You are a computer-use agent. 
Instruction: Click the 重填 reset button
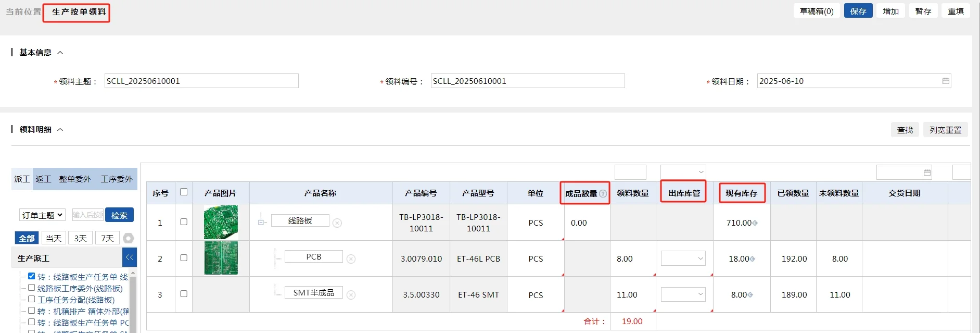[x=956, y=11]
